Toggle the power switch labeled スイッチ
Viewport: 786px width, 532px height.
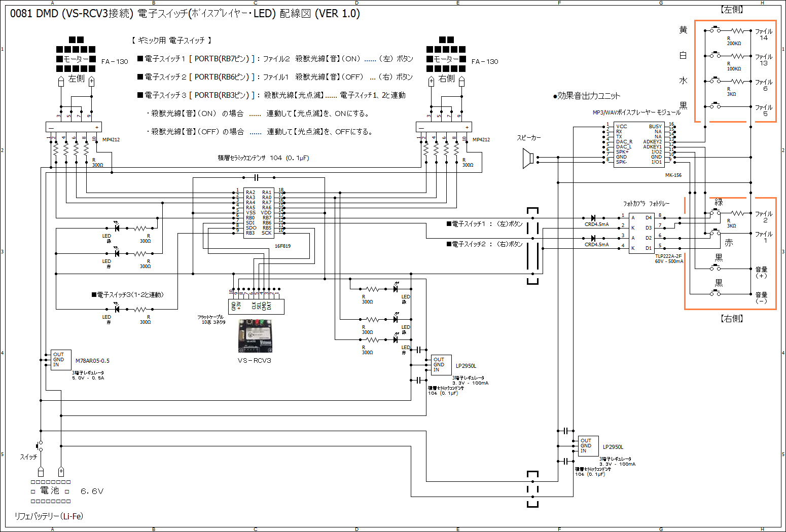pos(40,447)
